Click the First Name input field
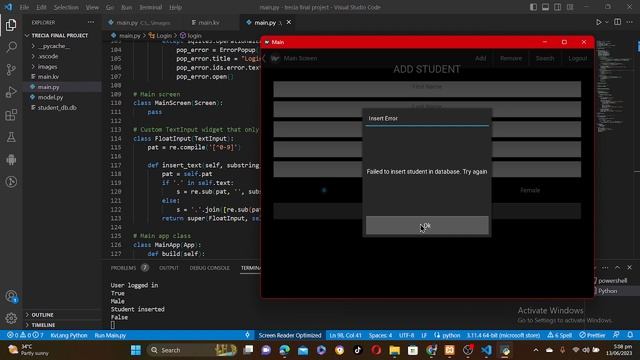640x360 pixels. [x=427, y=89]
